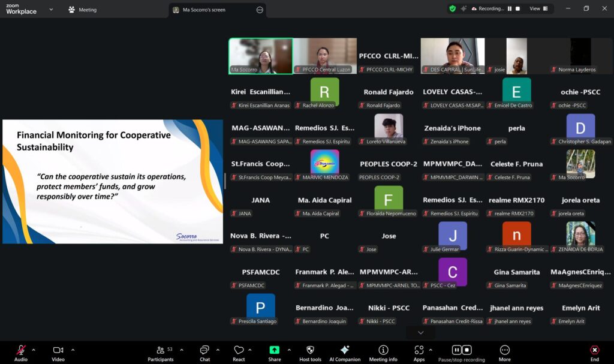Open Ma Socorro's screen options ellipsis

coord(260,10)
